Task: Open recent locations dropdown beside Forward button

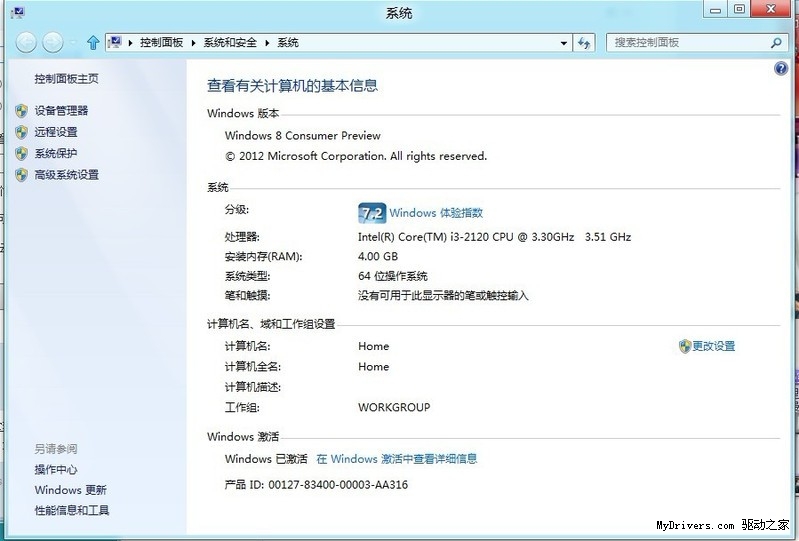Action: tap(73, 43)
